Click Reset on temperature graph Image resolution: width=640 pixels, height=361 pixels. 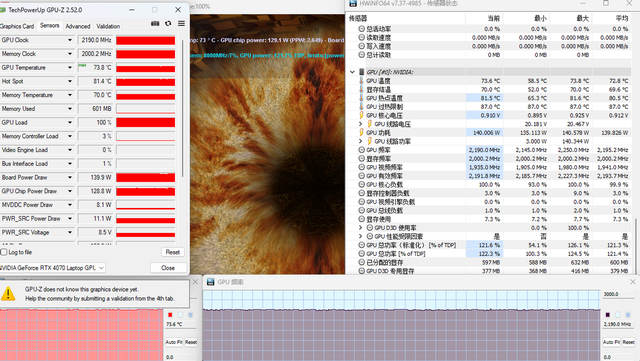pos(191,342)
